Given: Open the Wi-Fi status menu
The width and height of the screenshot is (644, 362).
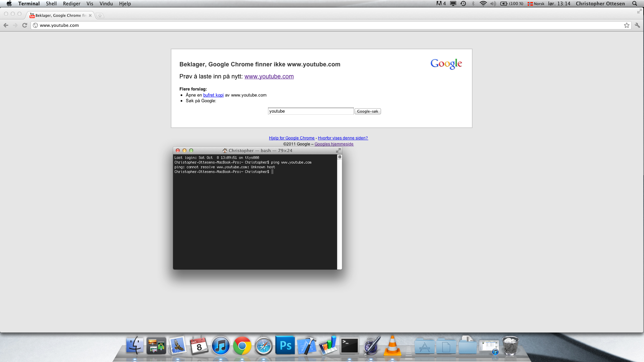Looking at the screenshot, I should pos(483,4).
